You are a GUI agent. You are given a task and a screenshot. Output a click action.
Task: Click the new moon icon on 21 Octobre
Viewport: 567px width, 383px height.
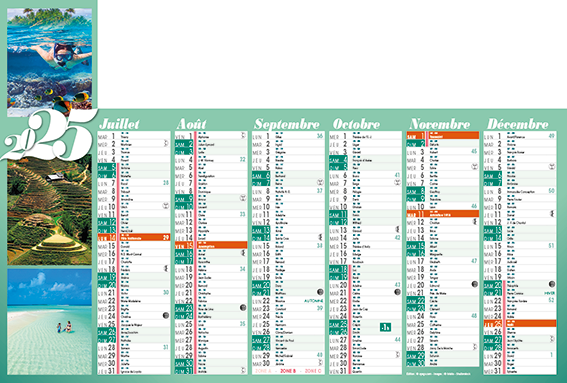pos(397,292)
